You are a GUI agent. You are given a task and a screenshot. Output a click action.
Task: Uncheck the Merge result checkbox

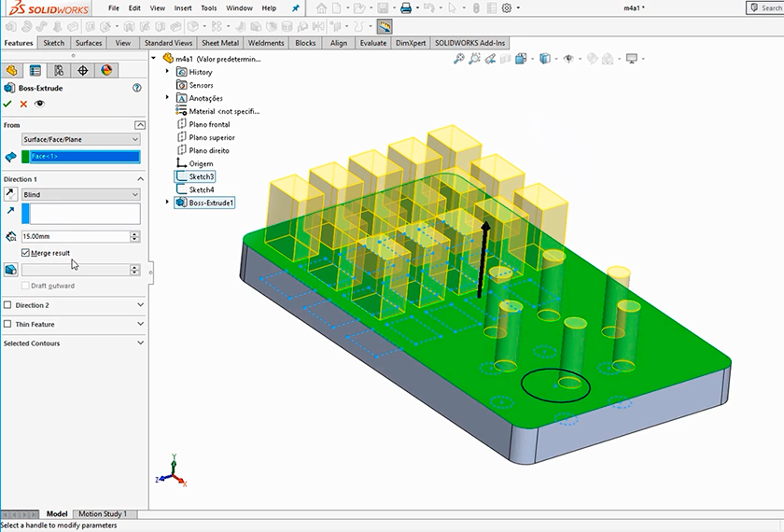[x=25, y=253]
